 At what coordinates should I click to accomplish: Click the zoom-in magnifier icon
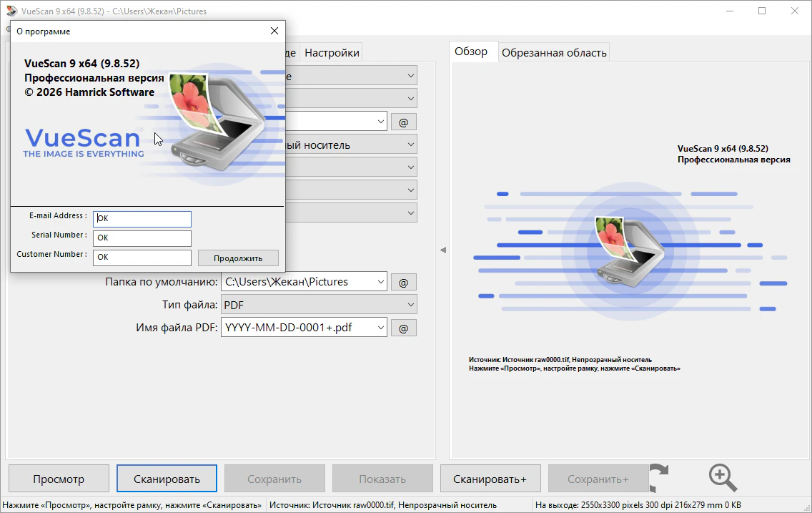click(x=722, y=477)
